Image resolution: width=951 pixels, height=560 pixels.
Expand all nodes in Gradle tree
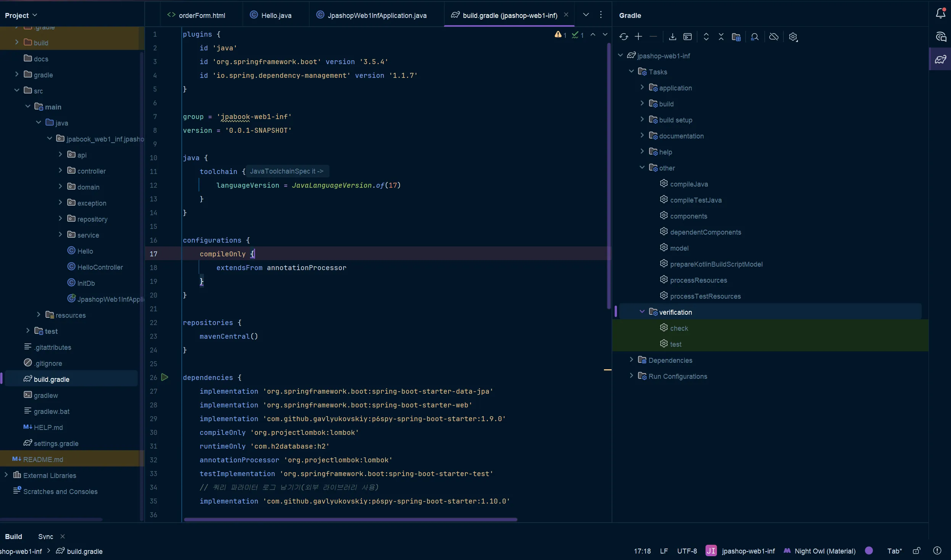coord(706,37)
